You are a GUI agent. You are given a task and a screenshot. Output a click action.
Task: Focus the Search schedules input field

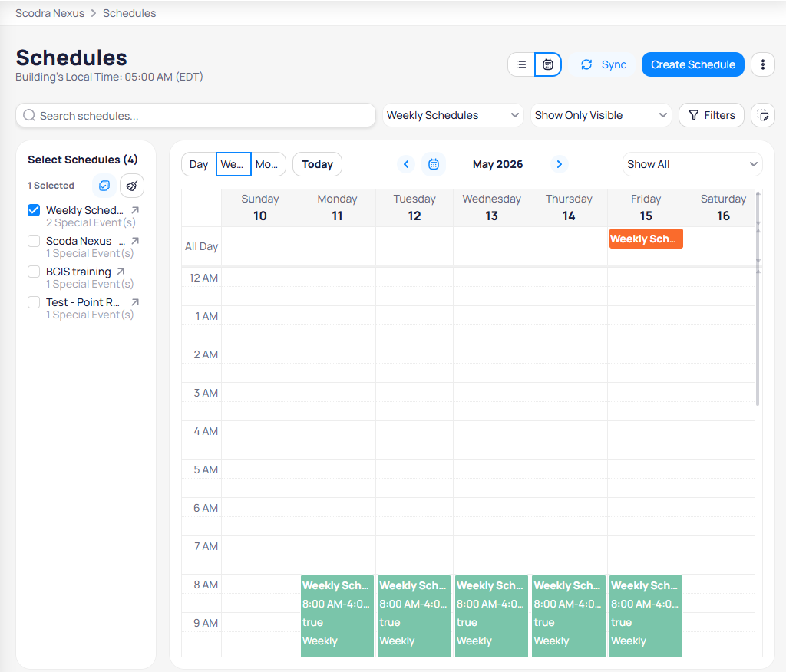196,116
